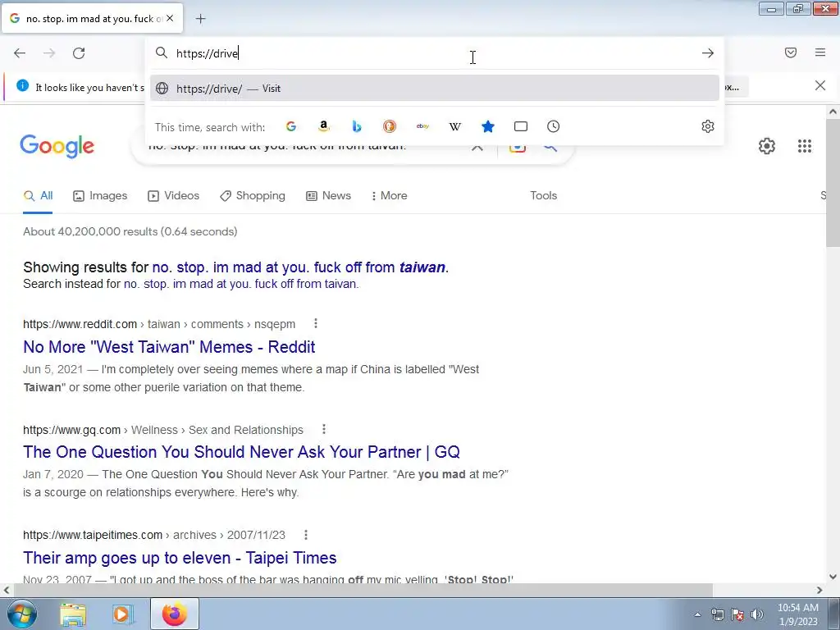Viewport: 840px width, 630px height.
Task: Search this time with eBay icon
Action: click(422, 126)
